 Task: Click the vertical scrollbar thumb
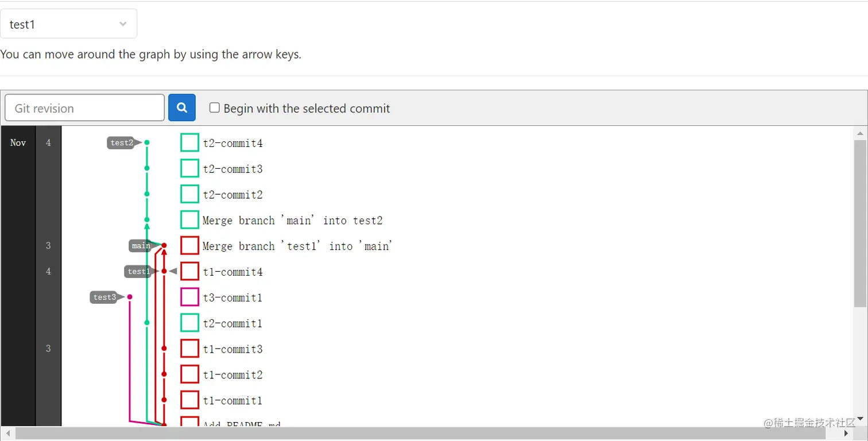tap(860, 224)
